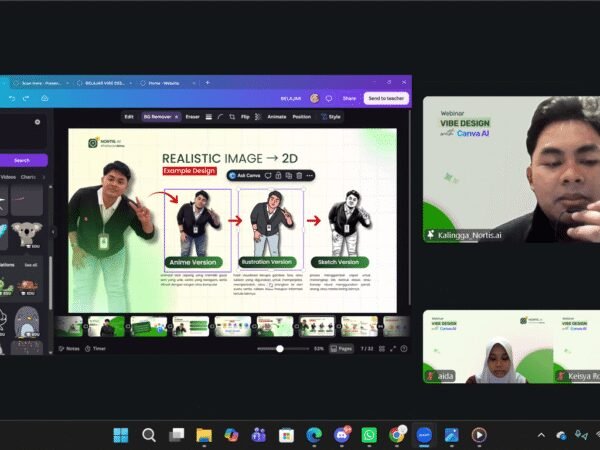
Task: Clear the search box with the X icon
Action: (38, 122)
